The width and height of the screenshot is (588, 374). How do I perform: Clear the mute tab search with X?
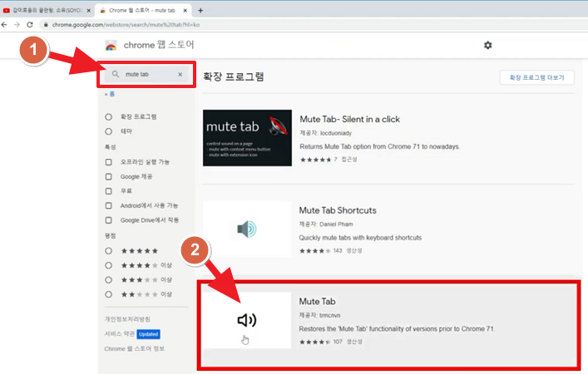(180, 74)
